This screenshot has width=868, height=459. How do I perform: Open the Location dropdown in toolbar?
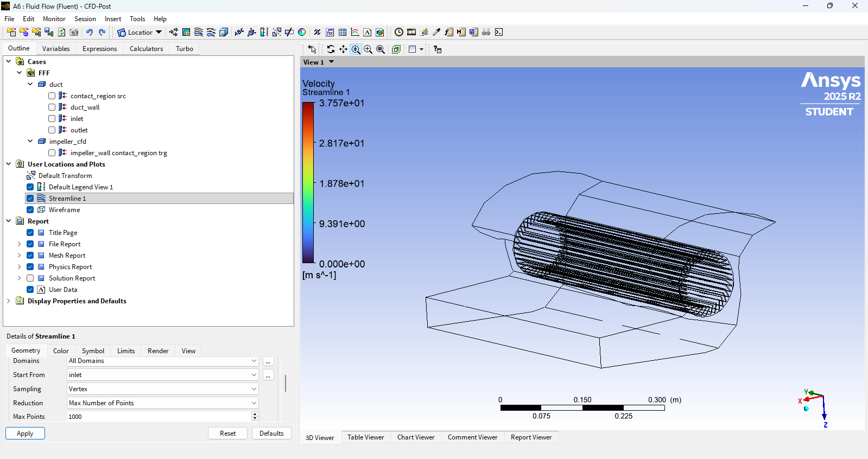tap(140, 33)
